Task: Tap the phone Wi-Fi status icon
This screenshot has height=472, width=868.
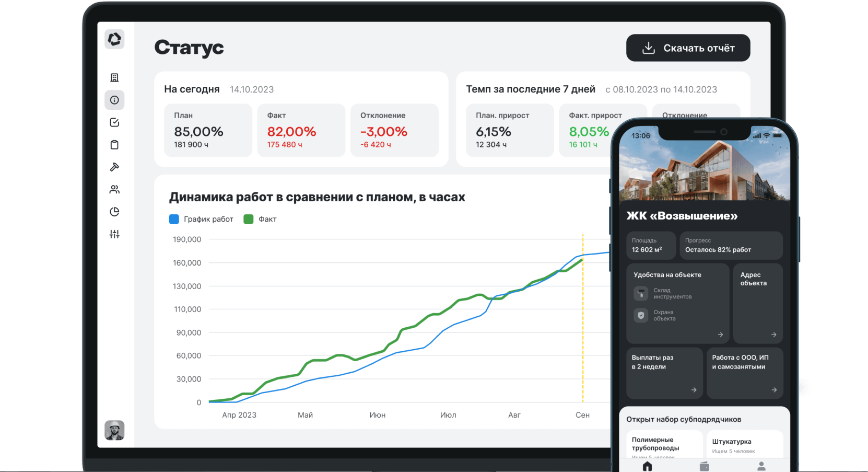Action: click(767, 136)
